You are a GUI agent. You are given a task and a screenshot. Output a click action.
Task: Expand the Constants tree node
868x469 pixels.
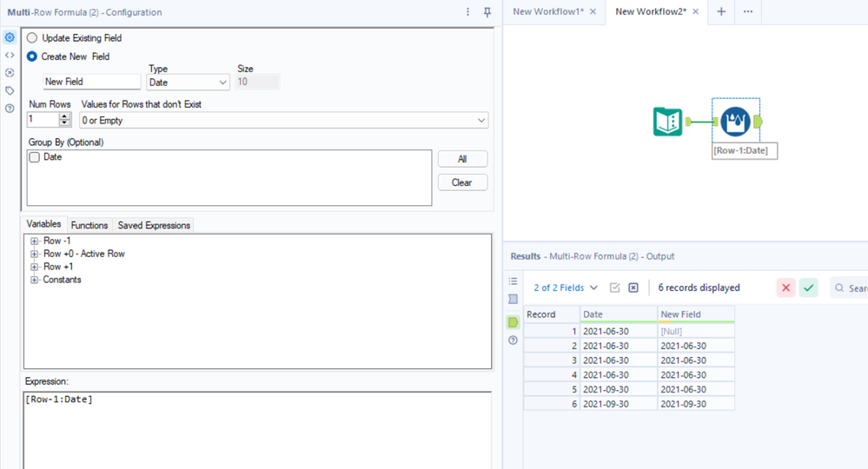[x=35, y=280]
